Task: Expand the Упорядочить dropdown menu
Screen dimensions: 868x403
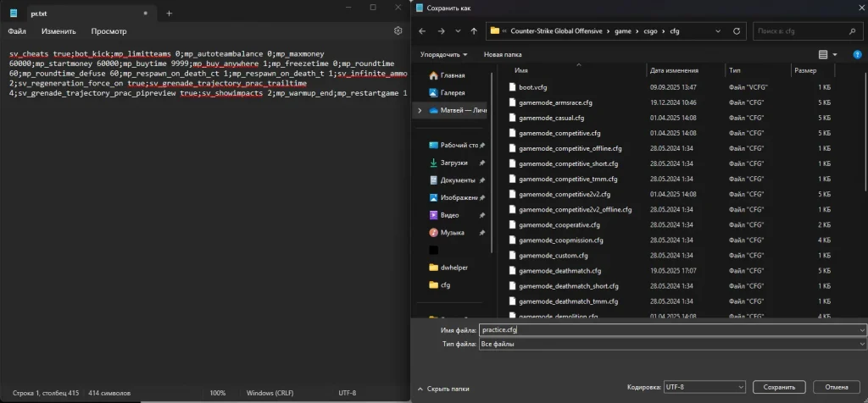Action: pyautogui.click(x=443, y=54)
